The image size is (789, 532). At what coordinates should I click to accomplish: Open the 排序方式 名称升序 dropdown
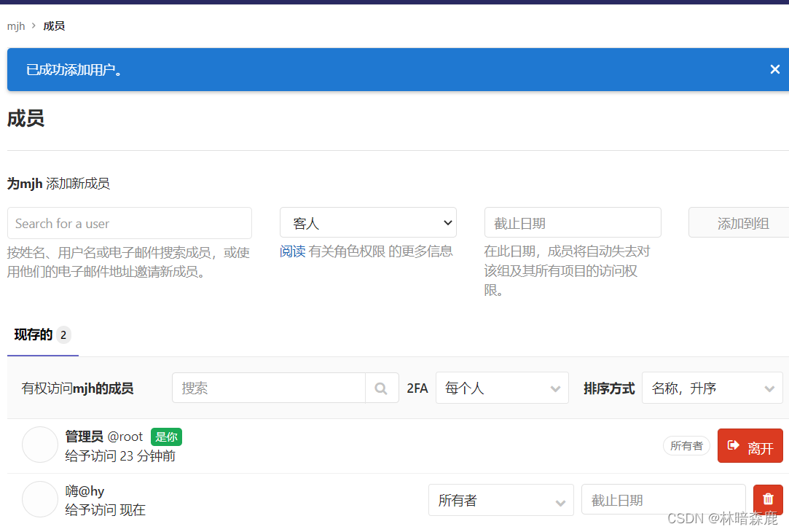click(712, 388)
